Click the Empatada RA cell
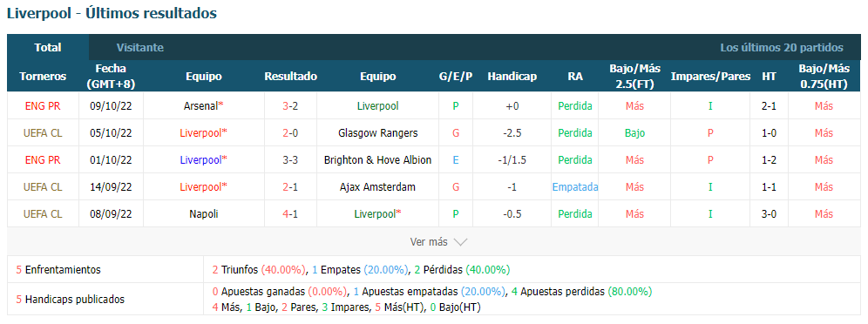 [574, 187]
